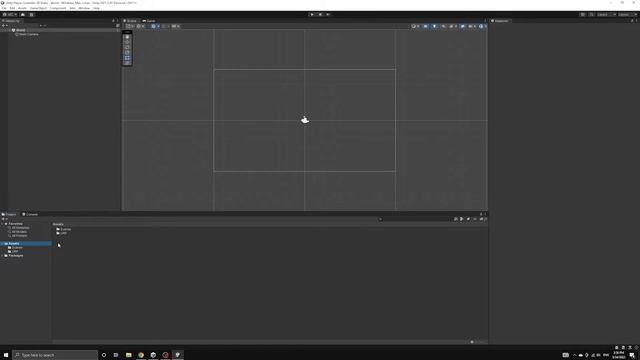
Task: Open the Undo History icon near Layers
Action: click(582, 15)
